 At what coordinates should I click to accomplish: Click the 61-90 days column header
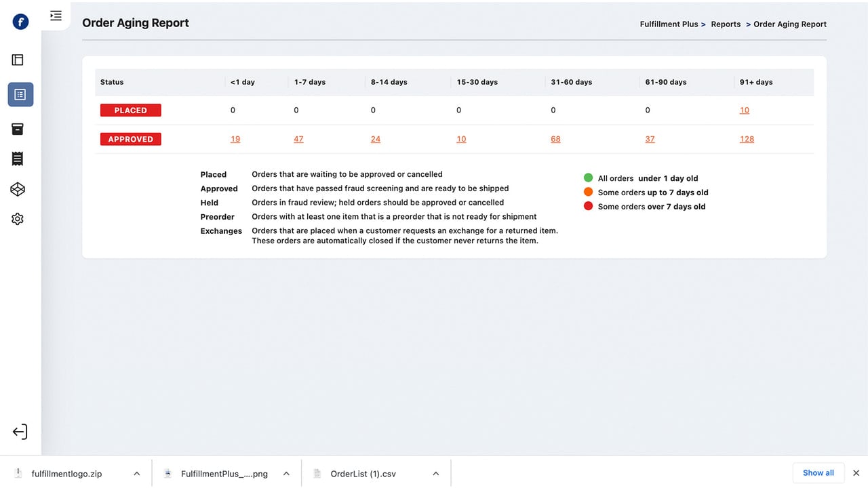[666, 82]
